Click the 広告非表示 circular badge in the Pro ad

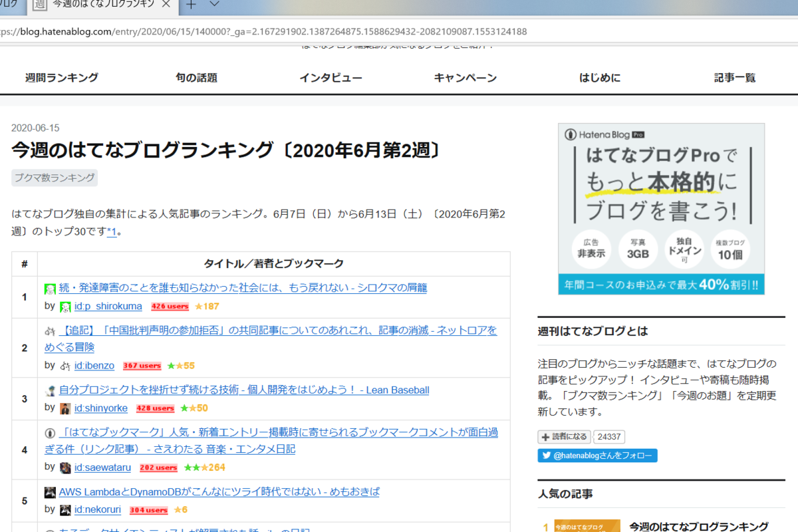(591, 248)
